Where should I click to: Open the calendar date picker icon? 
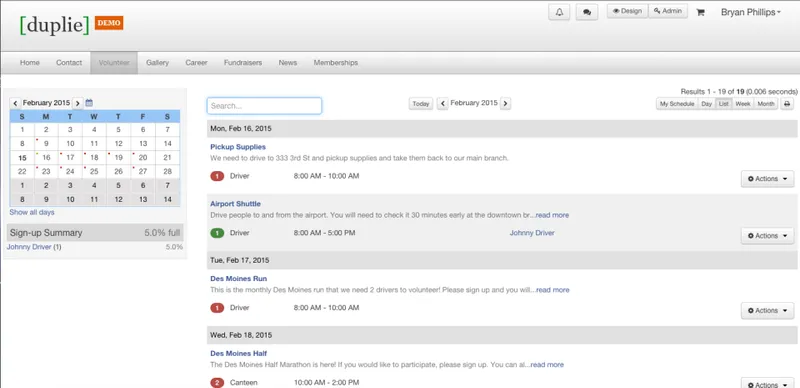(x=89, y=103)
